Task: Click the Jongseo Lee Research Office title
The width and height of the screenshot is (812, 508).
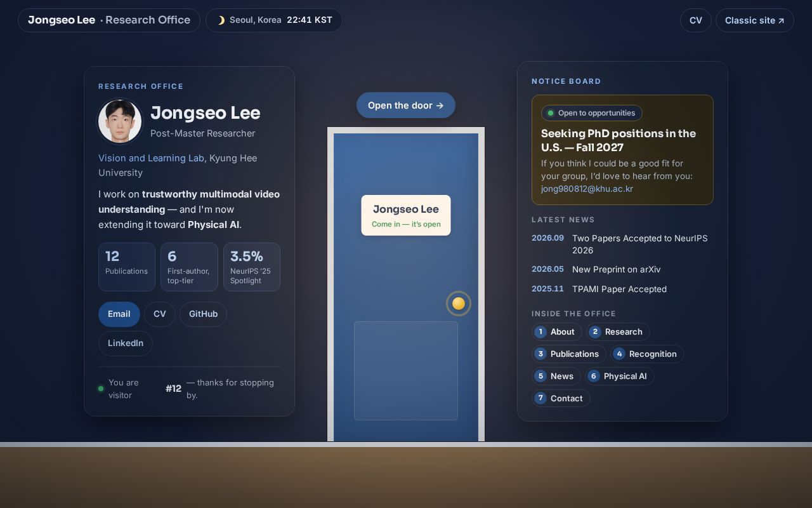Action: [x=109, y=20]
